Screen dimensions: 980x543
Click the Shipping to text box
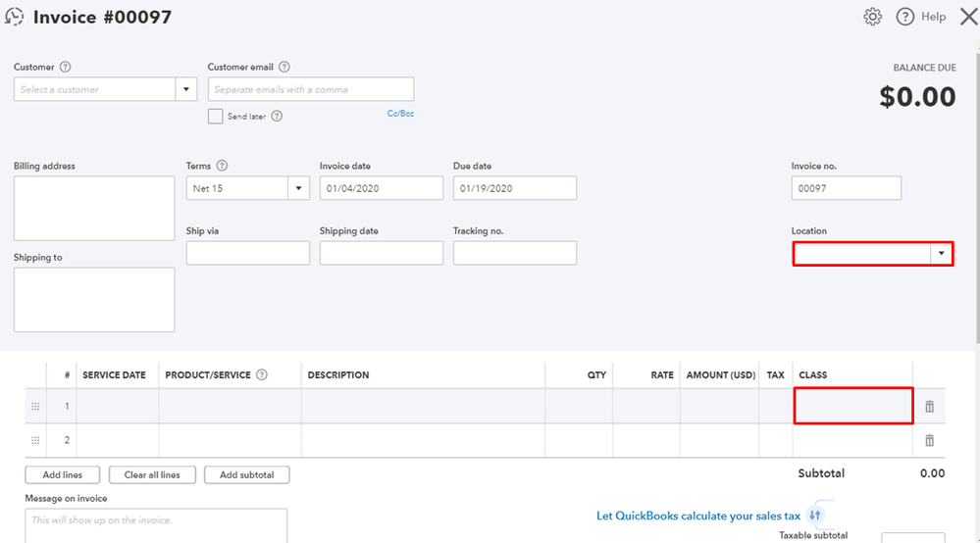click(94, 300)
